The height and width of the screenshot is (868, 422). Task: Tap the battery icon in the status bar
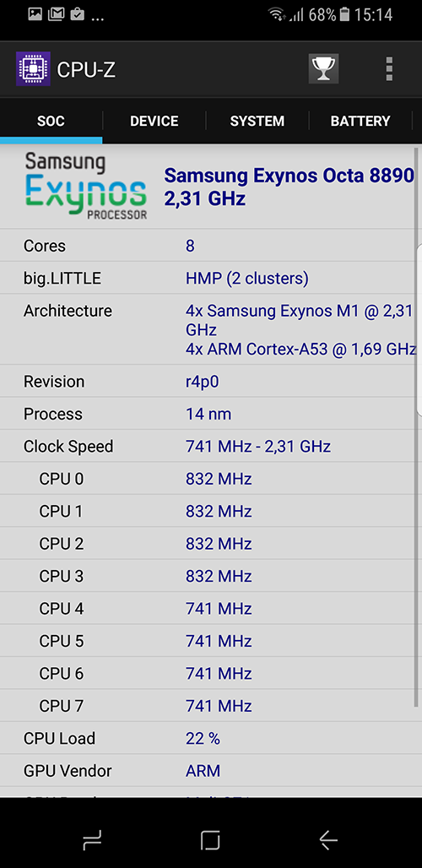344,14
